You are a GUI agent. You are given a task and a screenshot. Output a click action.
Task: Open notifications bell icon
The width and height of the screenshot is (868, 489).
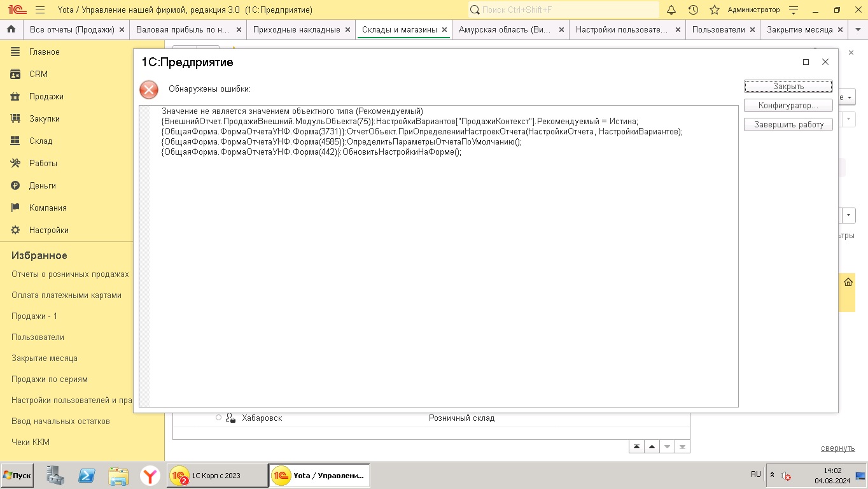tap(671, 10)
